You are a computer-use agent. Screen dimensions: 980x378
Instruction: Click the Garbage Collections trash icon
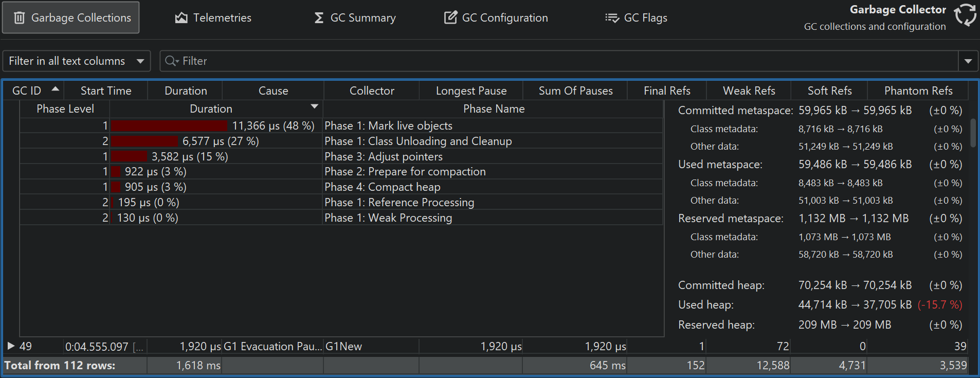pos(20,18)
